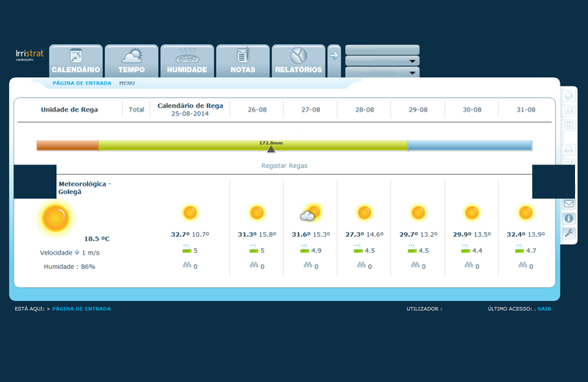588x382 pixels.
Task: Select Página de Entrada submenu item
Action: pyautogui.click(x=82, y=83)
